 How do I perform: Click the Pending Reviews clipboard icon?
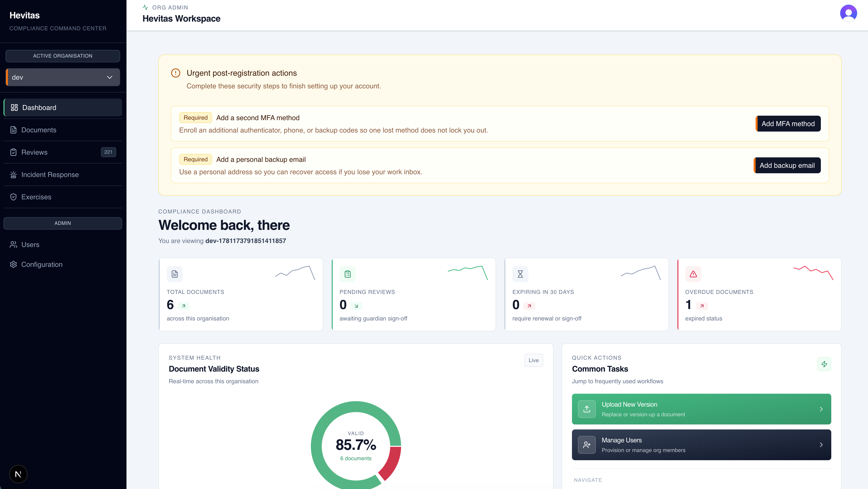coord(347,274)
